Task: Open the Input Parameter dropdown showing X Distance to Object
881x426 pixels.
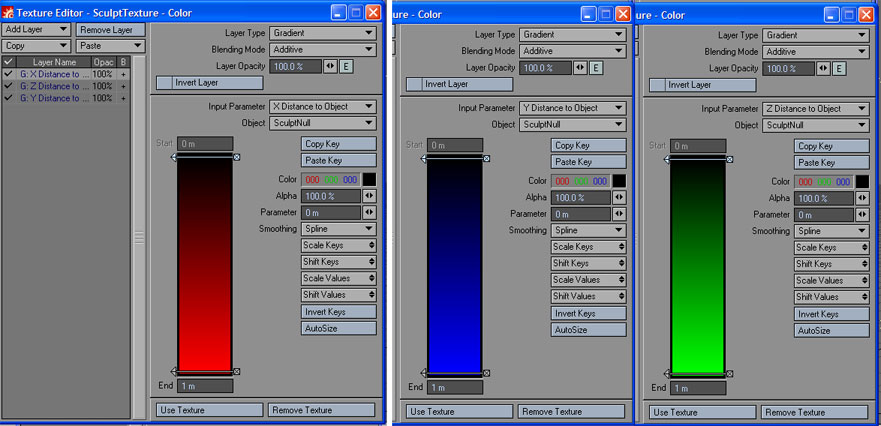Action: pyautogui.click(x=322, y=107)
